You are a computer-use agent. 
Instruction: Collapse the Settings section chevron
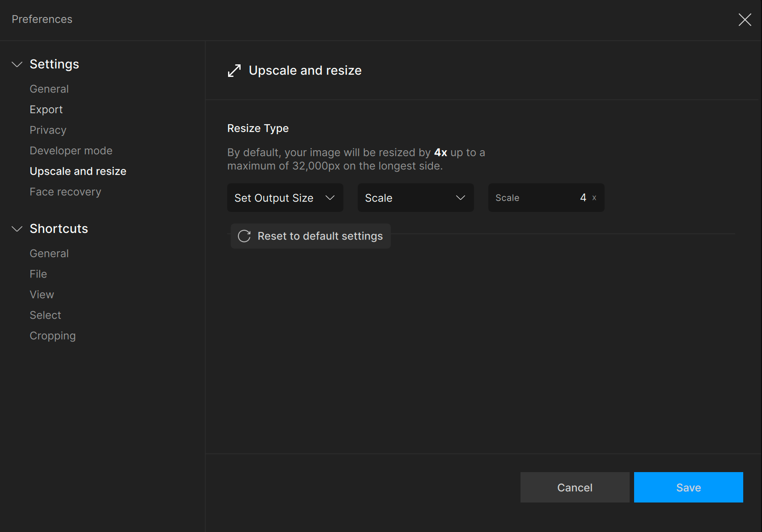[17, 64]
